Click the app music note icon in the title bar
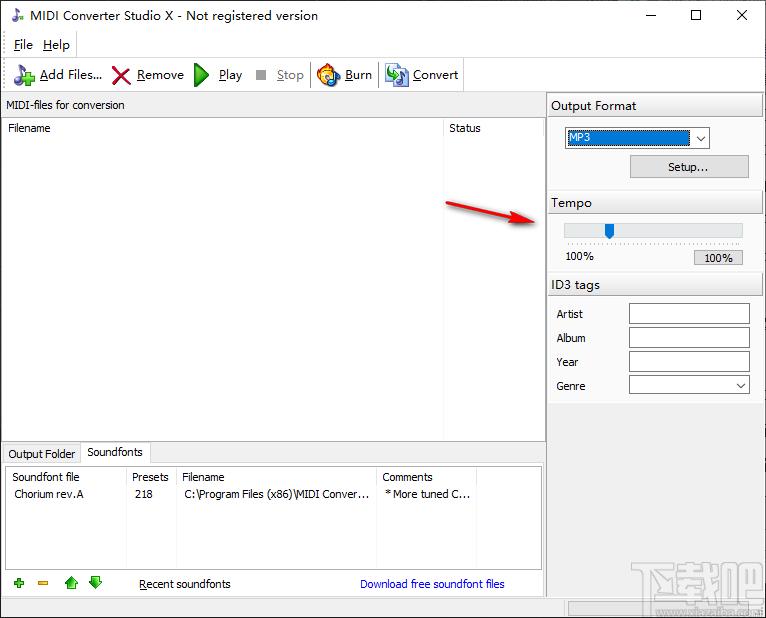 (x=18, y=15)
